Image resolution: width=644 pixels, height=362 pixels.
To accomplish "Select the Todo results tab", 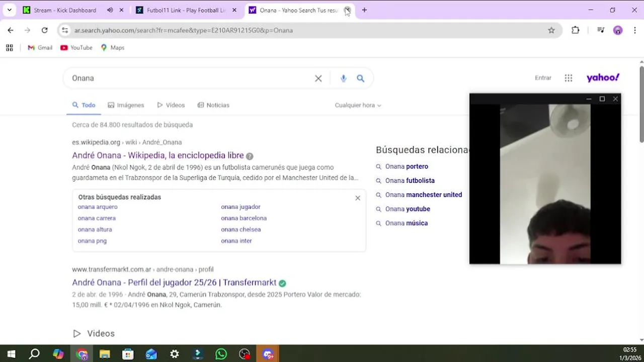I will pyautogui.click(x=84, y=105).
